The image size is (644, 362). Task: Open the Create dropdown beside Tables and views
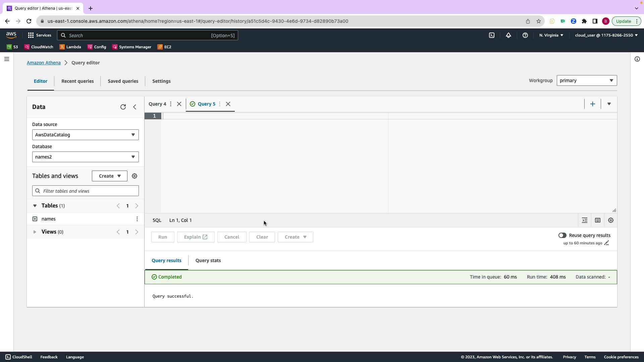pos(110,176)
